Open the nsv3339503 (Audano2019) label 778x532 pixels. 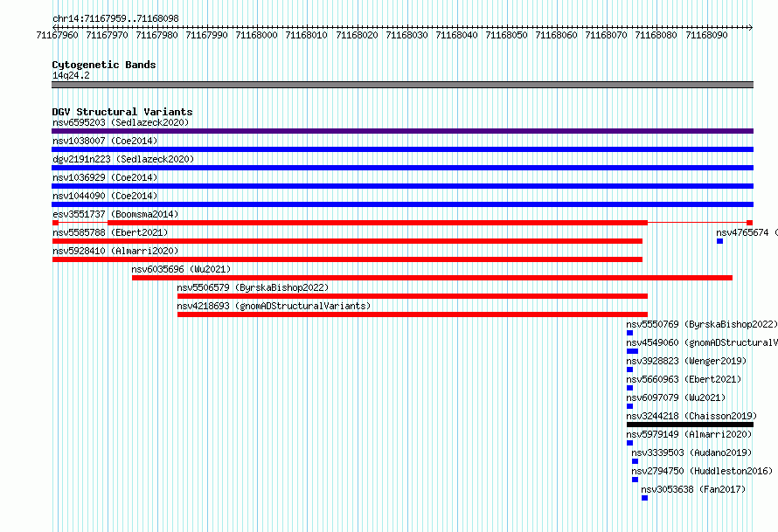point(691,453)
